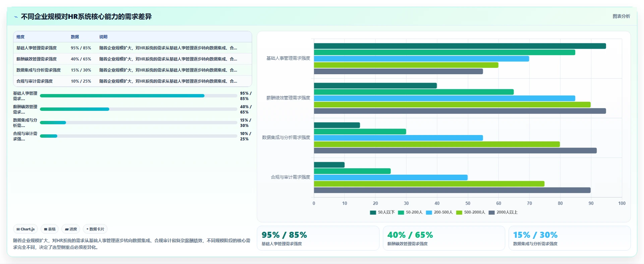Click the icon beside the page title
The image size is (644, 264).
pos(16,17)
